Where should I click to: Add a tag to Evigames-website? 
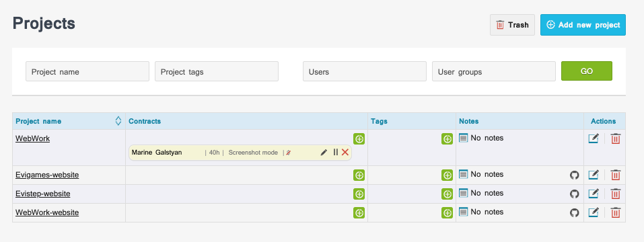pyautogui.click(x=448, y=175)
